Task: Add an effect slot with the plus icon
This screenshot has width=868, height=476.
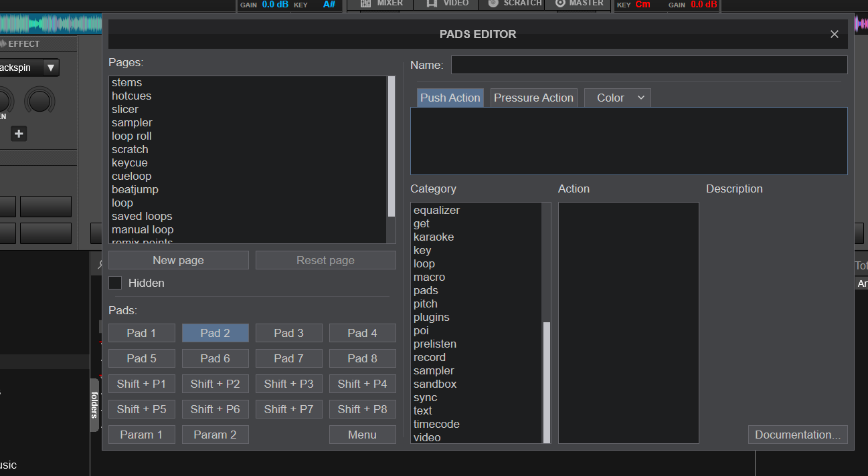Action: (x=19, y=134)
